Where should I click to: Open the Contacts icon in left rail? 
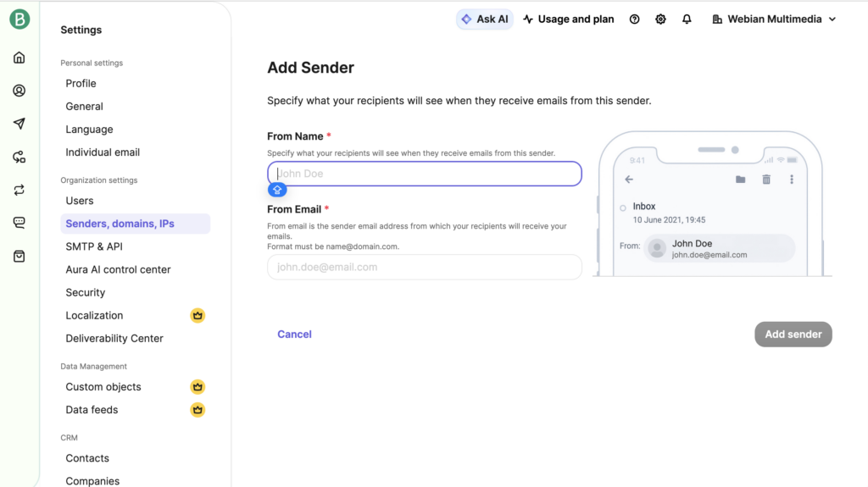(x=19, y=91)
